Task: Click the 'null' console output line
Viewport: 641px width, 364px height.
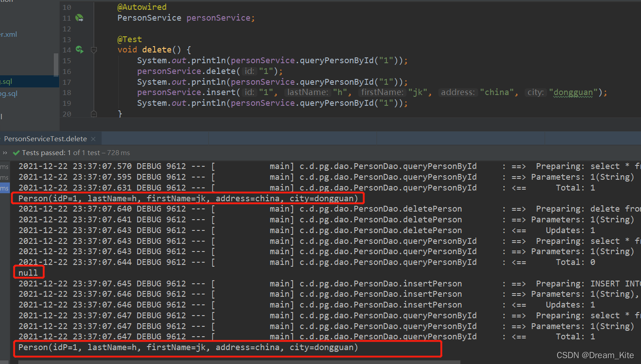Action: point(28,273)
